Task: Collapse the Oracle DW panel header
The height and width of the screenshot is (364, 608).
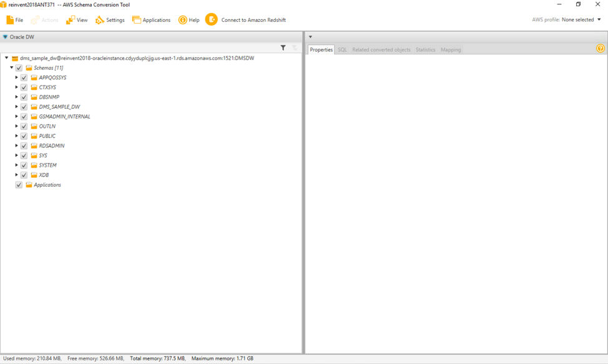Action: click(x=5, y=37)
